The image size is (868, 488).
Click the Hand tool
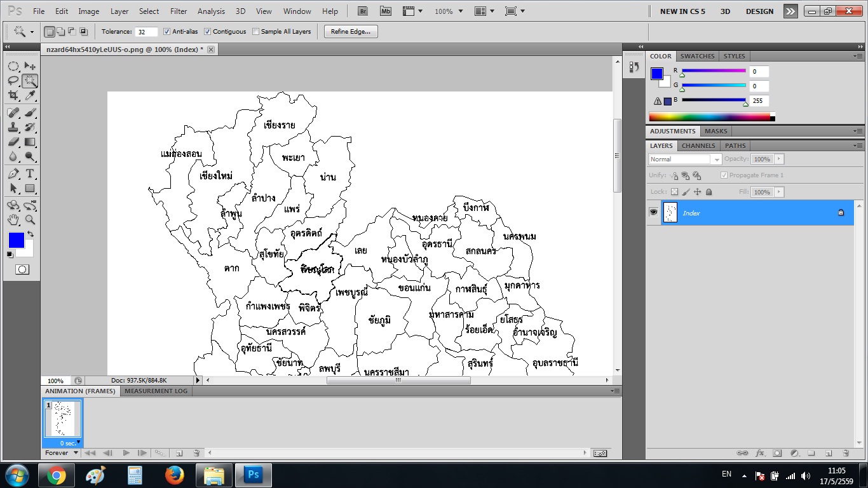tap(13, 220)
